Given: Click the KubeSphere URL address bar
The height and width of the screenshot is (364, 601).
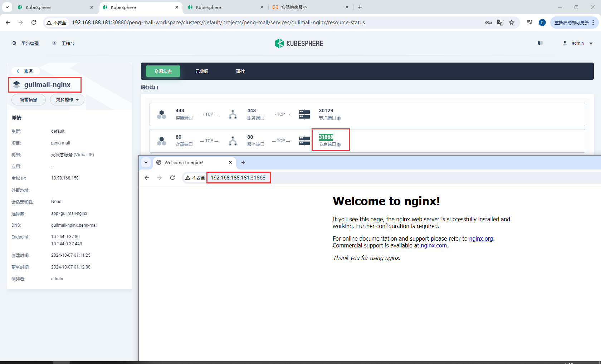Looking at the screenshot, I should (x=218, y=23).
